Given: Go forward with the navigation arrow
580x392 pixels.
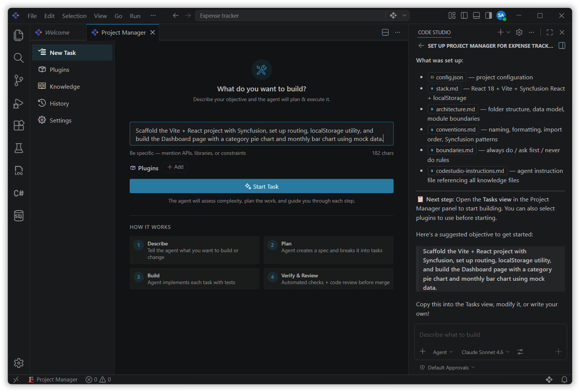Looking at the screenshot, I should [x=188, y=15].
